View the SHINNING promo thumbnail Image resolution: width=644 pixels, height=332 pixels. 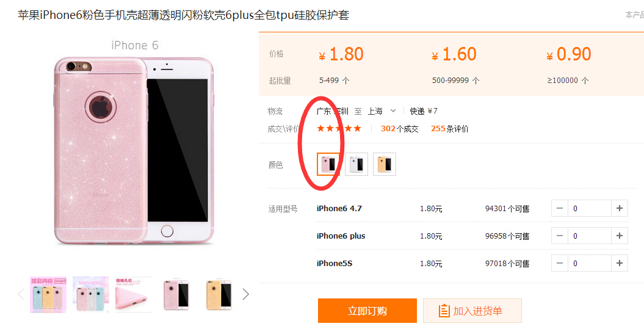[91, 295]
